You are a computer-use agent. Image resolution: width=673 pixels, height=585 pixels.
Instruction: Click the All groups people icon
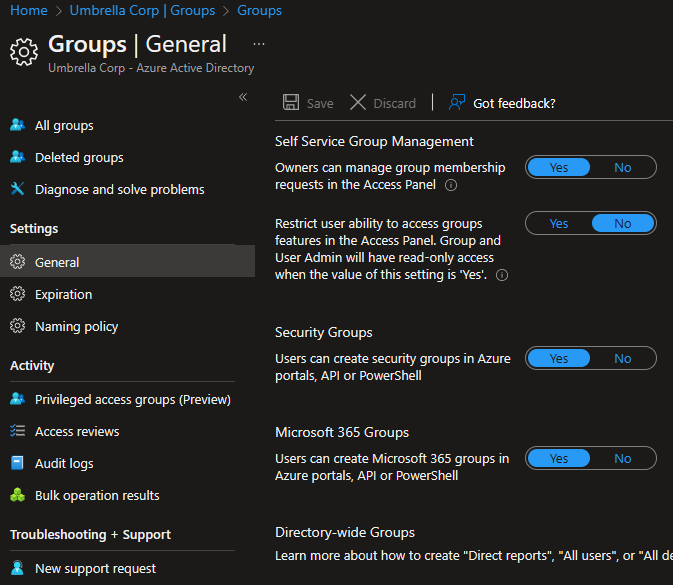[x=17, y=125]
